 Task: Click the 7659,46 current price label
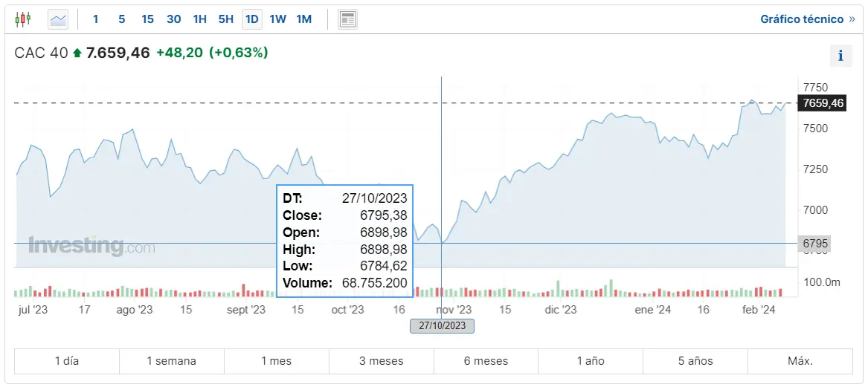[821, 103]
